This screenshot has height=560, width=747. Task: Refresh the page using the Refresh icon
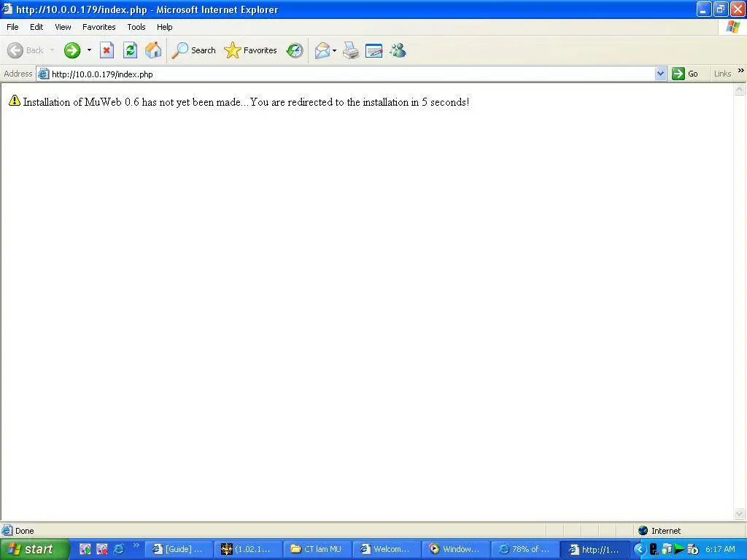[130, 50]
